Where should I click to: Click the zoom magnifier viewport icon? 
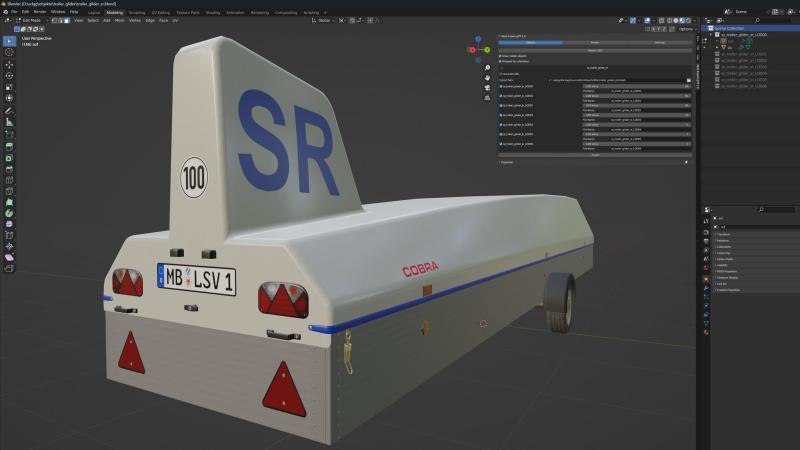(x=487, y=68)
